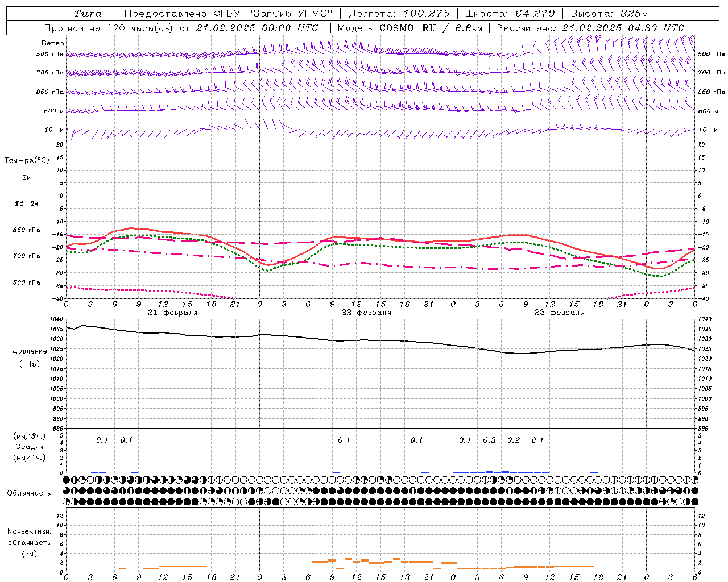
Task: Click the "Рассчитано: 21.02.2025 04:39 UTC" text
Action: point(590,28)
